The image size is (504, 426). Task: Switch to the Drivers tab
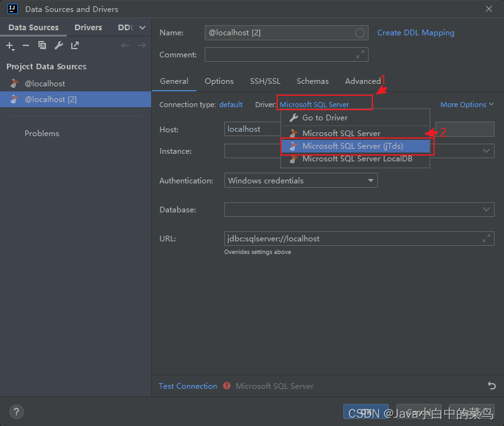click(x=88, y=27)
